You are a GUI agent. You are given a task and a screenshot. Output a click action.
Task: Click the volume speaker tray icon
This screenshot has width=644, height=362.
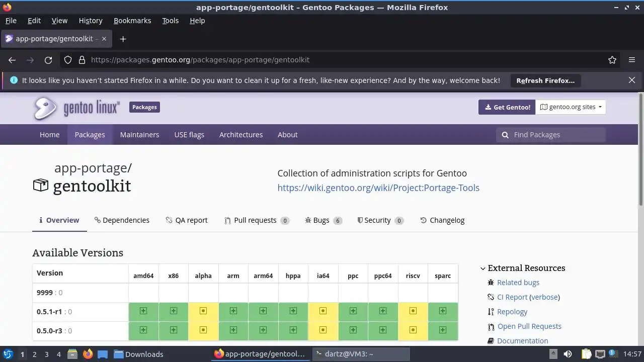point(568,354)
